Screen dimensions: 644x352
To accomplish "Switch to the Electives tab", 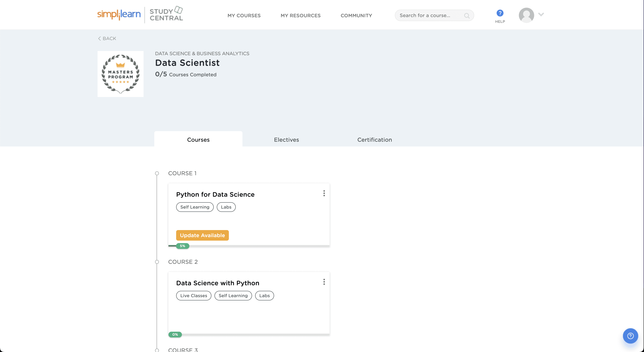I will 286,140.
